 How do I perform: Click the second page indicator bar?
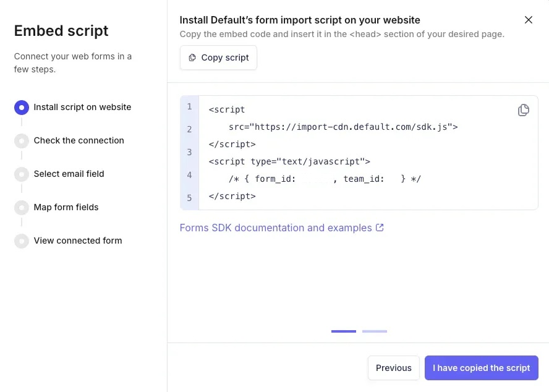[374, 331]
